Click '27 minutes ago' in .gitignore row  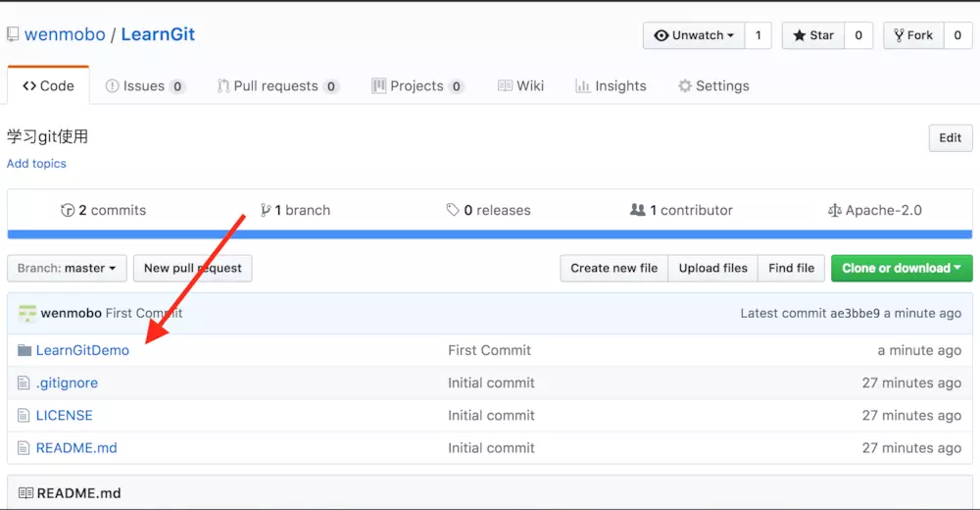point(911,382)
